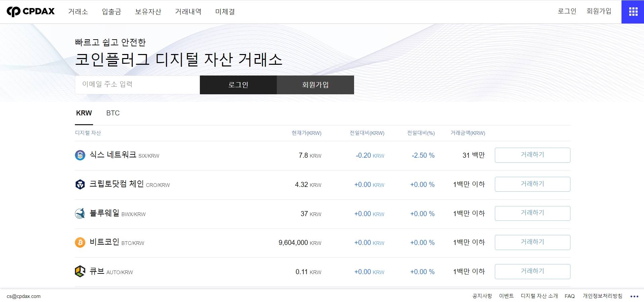Focus the 이메일 주소 입력 field
The image size is (644, 302).
[x=137, y=85]
